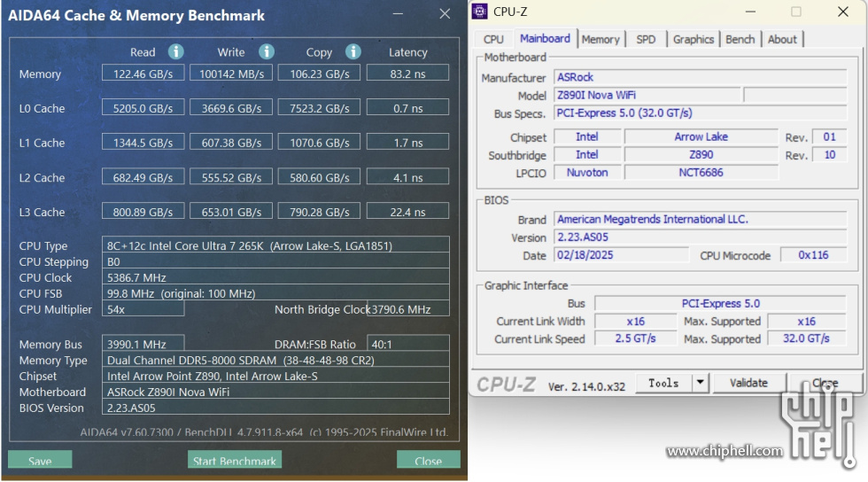The width and height of the screenshot is (868, 482).
Task: Click L0 Cache Read value 5205.0 GB/s
Action: coord(143,108)
